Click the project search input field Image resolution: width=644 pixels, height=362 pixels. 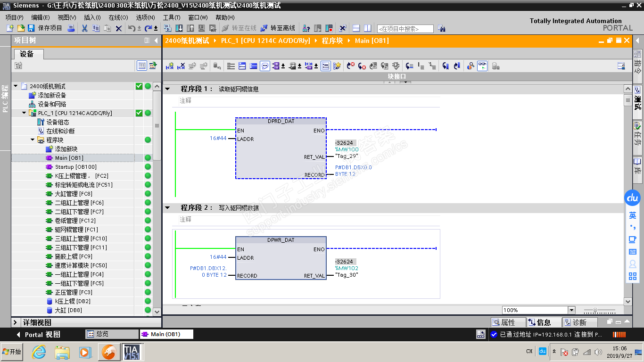[405, 29]
